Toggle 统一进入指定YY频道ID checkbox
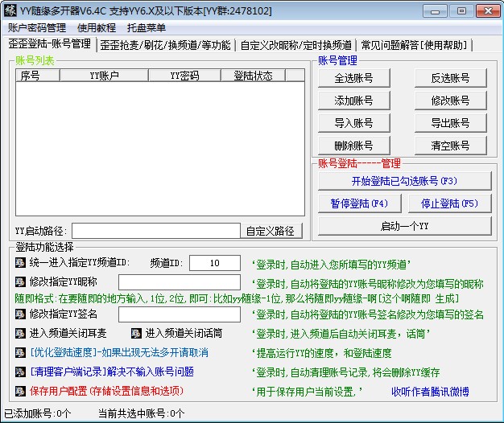The image size is (504, 423). [20, 263]
